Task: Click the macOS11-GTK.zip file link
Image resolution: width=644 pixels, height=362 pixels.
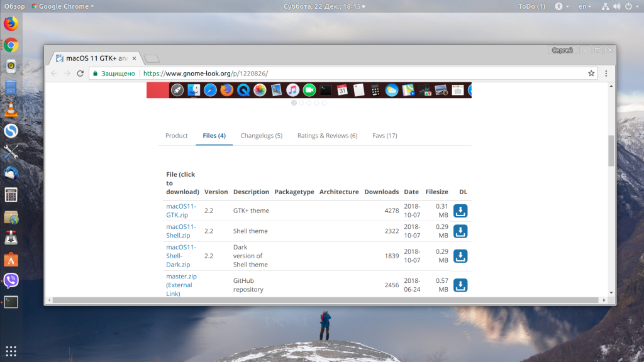Action: (181, 211)
